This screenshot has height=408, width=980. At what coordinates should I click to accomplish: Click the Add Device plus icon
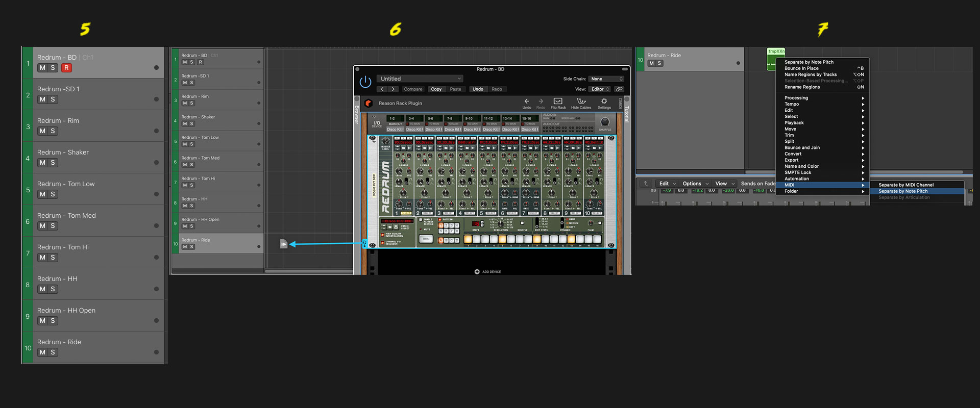click(x=477, y=272)
